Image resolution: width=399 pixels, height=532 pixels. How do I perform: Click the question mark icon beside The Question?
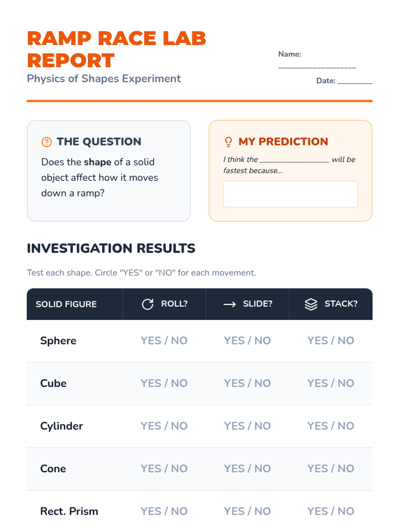pos(47,142)
